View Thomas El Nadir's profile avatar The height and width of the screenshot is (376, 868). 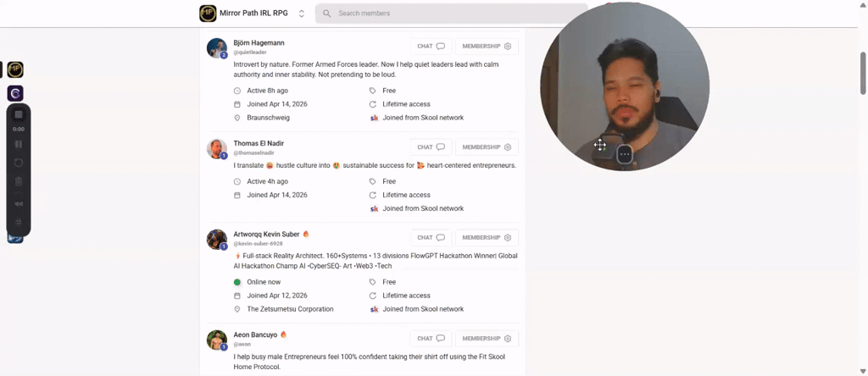coord(217,149)
